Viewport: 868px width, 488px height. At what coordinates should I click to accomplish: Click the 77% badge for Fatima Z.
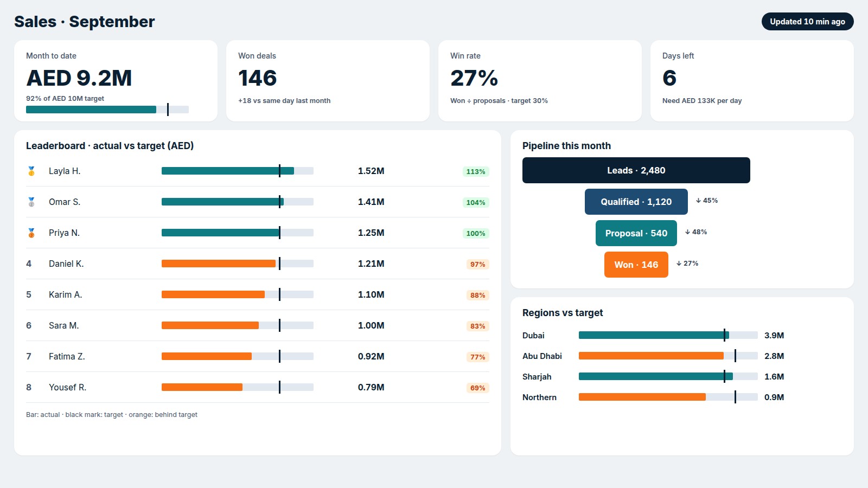point(478,357)
